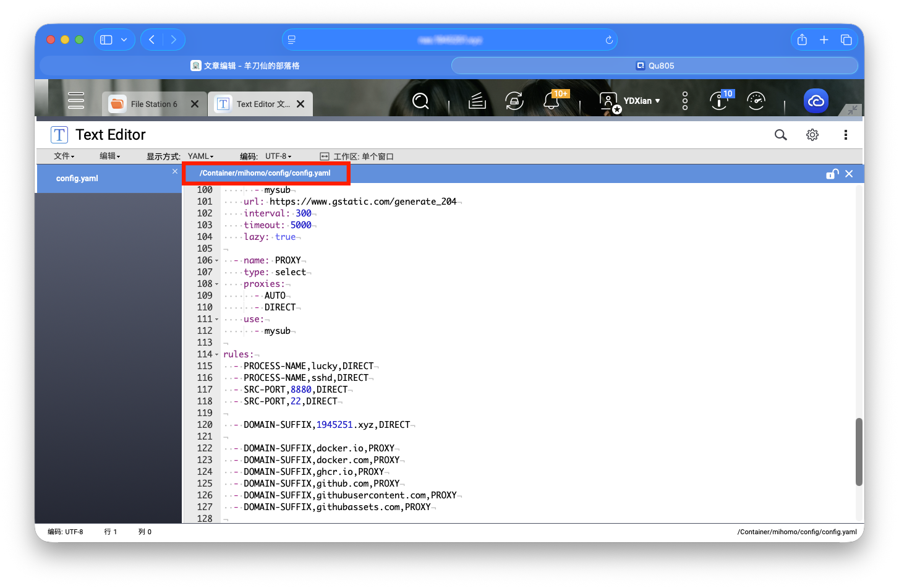Click the config.yaml path tab
Image resolution: width=899 pixels, height=588 pixels.
click(265, 173)
